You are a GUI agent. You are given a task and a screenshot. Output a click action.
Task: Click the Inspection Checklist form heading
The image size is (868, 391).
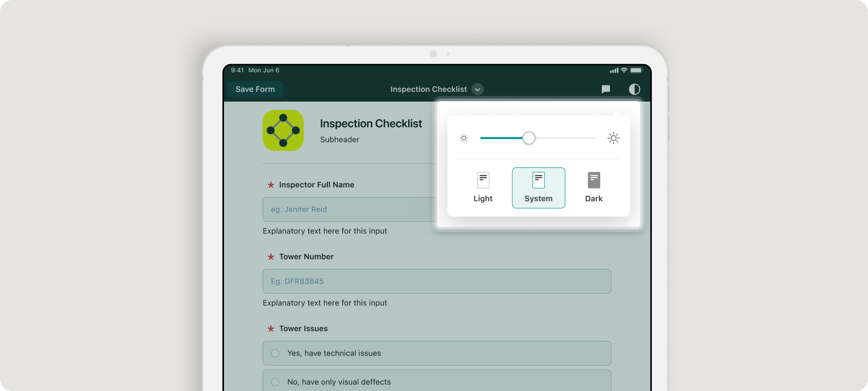371,123
